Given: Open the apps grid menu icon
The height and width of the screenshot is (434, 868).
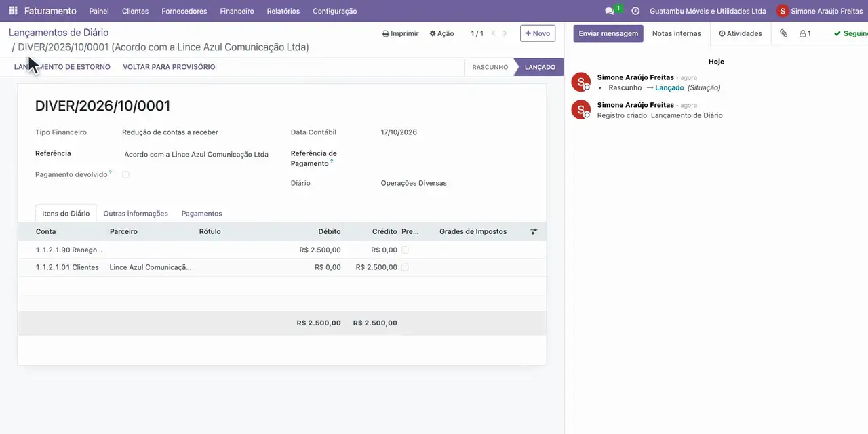Looking at the screenshot, I should (13, 11).
